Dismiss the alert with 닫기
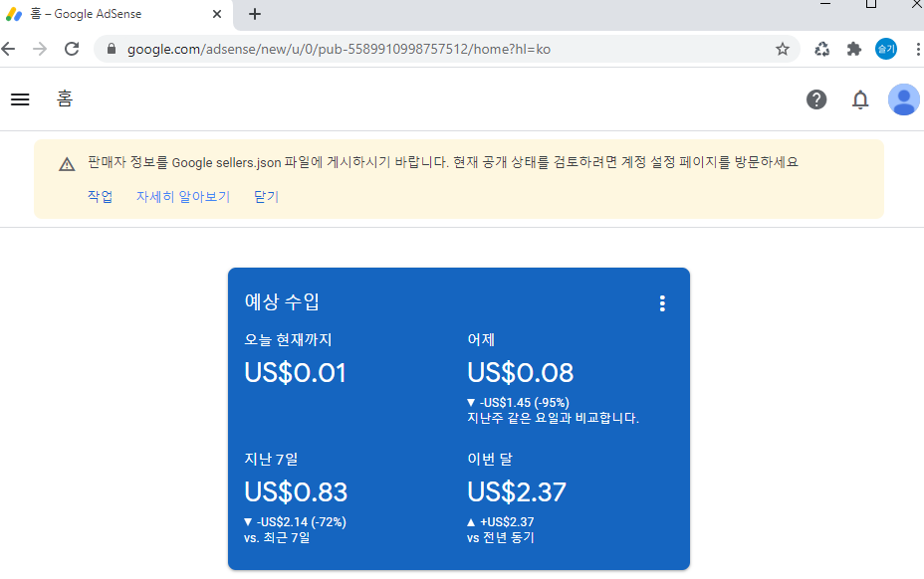The width and height of the screenshot is (924, 579). [266, 196]
